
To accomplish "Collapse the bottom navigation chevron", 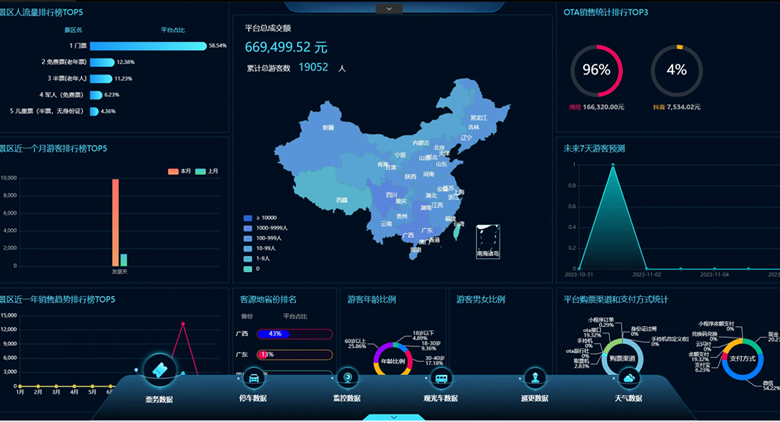I will point(393,416).
